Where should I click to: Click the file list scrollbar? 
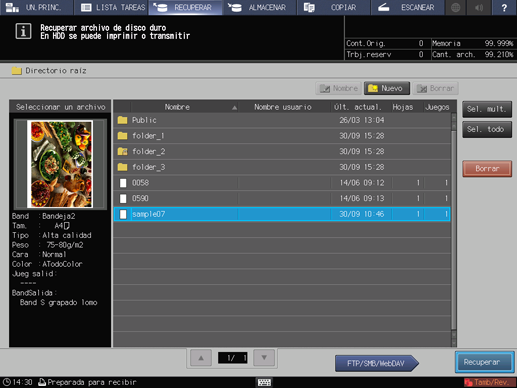click(x=454, y=230)
